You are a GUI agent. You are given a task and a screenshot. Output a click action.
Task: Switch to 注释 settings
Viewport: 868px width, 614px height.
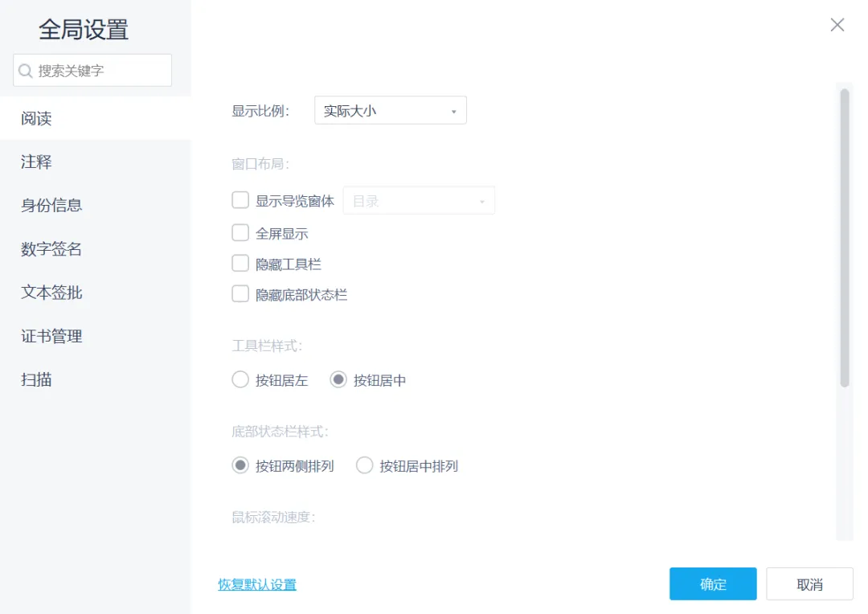pos(95,162)
